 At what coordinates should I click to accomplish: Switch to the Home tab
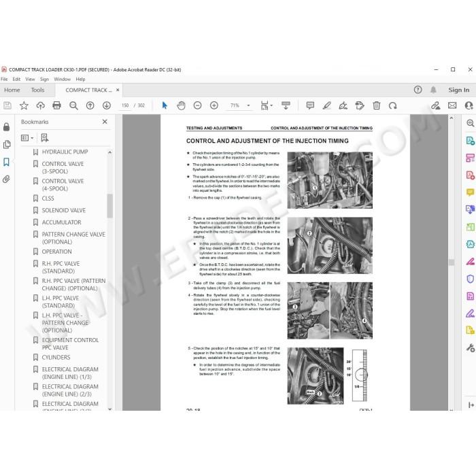(x=12, y=90)
